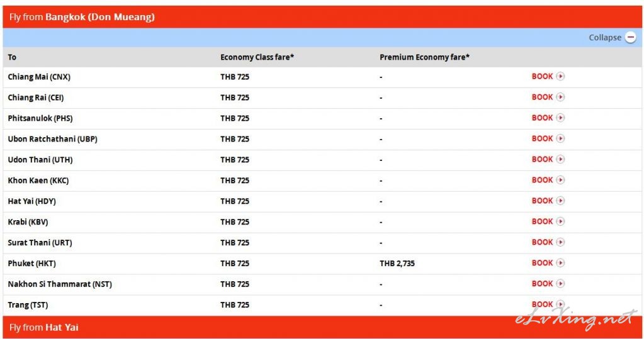Select the Phuket premium fare THB 2,735

pos(397,264)
